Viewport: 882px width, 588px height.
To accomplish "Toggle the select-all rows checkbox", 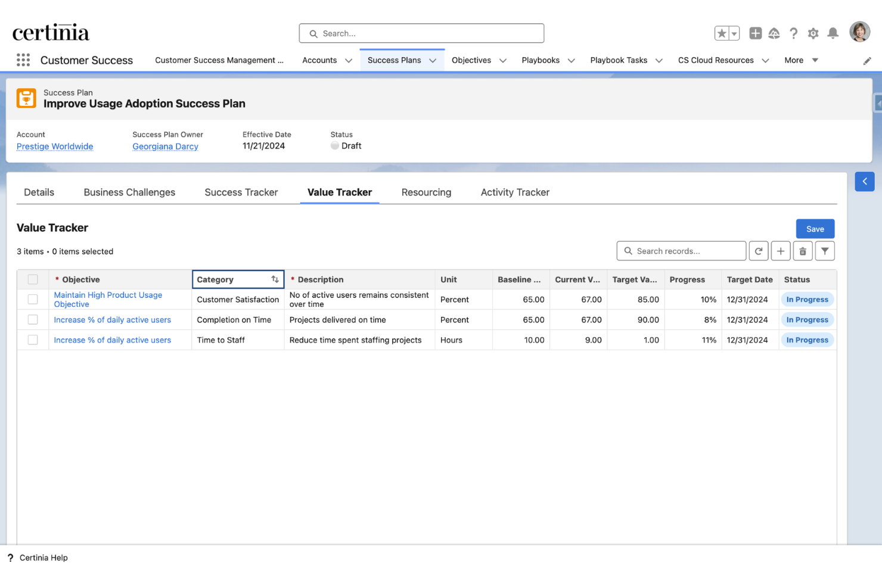I will [x=33, y=279].
